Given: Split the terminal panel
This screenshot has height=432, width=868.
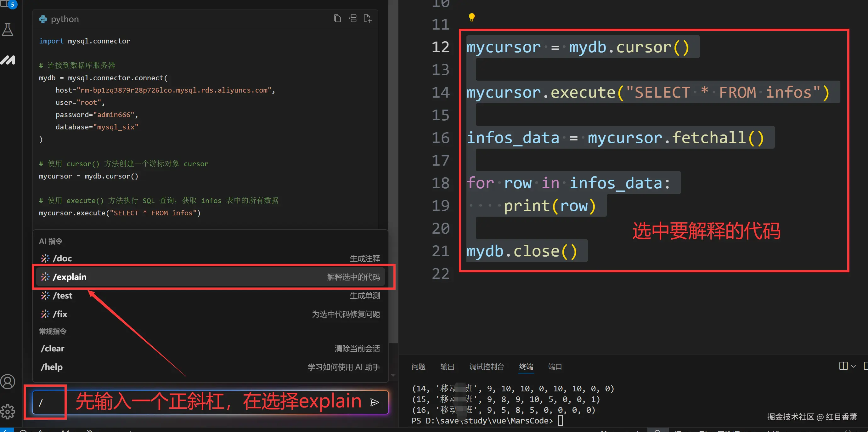Looking at the screenshot, I should click(843, 366).
